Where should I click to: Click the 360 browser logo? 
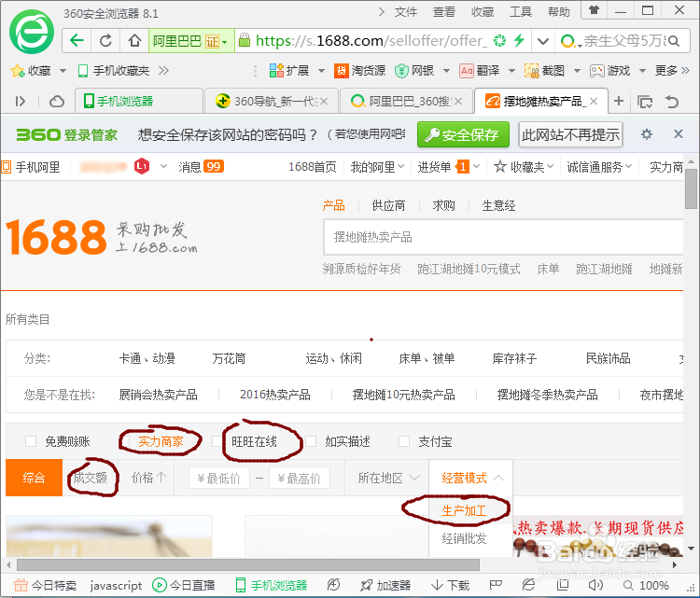pyautogui.click(x=32, y=32)
